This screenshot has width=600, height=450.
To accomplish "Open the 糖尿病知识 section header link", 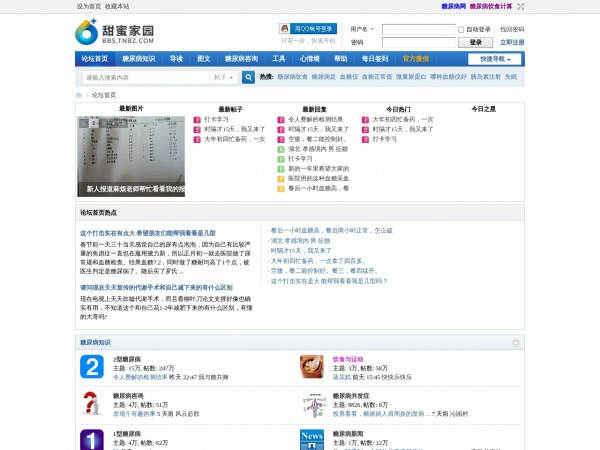I will (95, 342).
